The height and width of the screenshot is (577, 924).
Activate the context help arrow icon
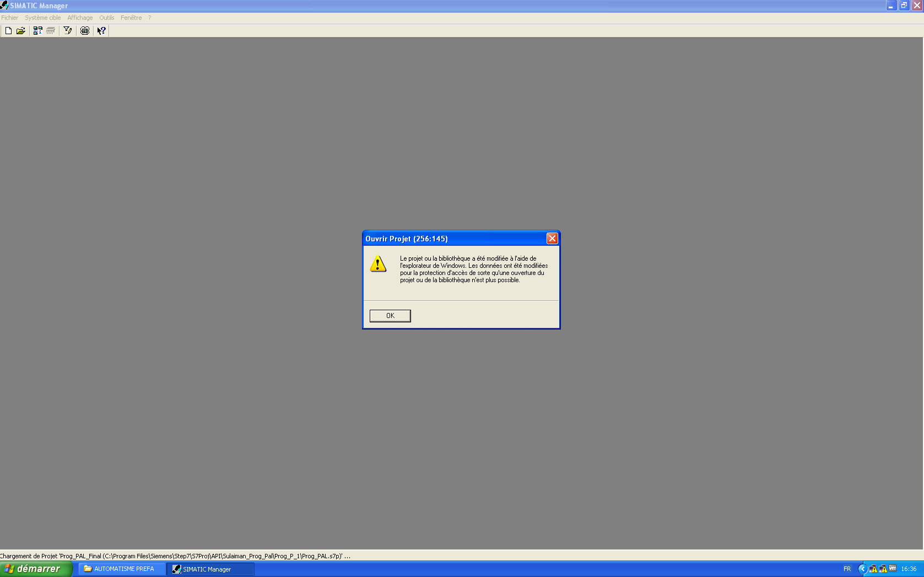tap(101, 31)
